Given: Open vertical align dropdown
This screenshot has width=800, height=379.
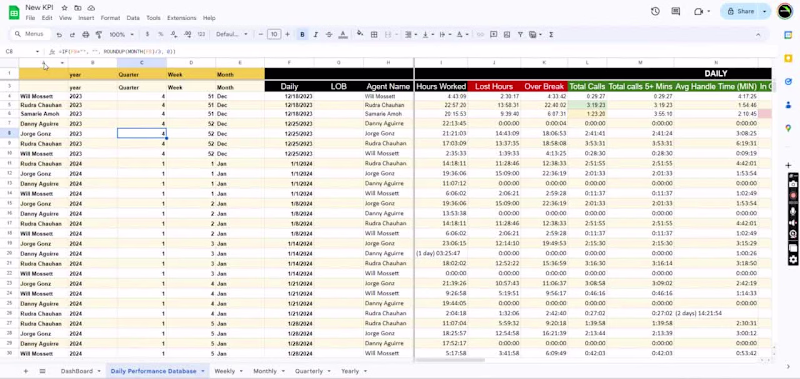Looking at the screenshot, I should 427,34.
